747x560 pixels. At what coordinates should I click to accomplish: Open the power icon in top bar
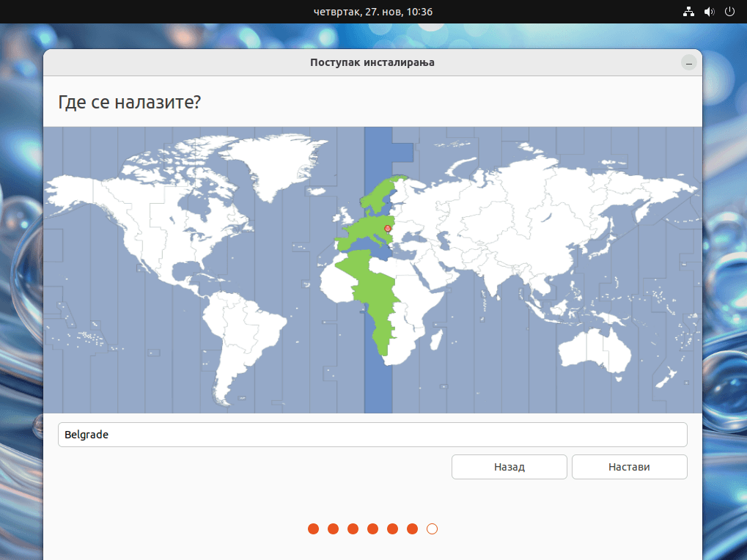point(730,12)
